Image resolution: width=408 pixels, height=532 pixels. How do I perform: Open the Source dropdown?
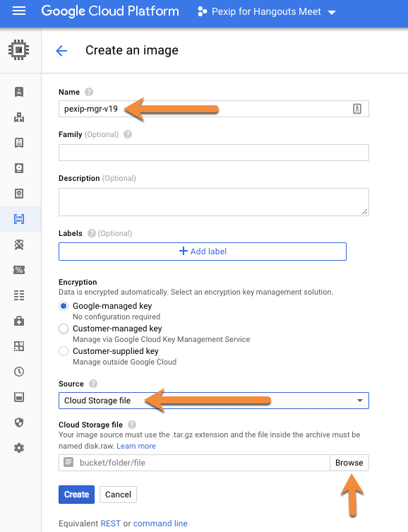click(x=213, y=401)
